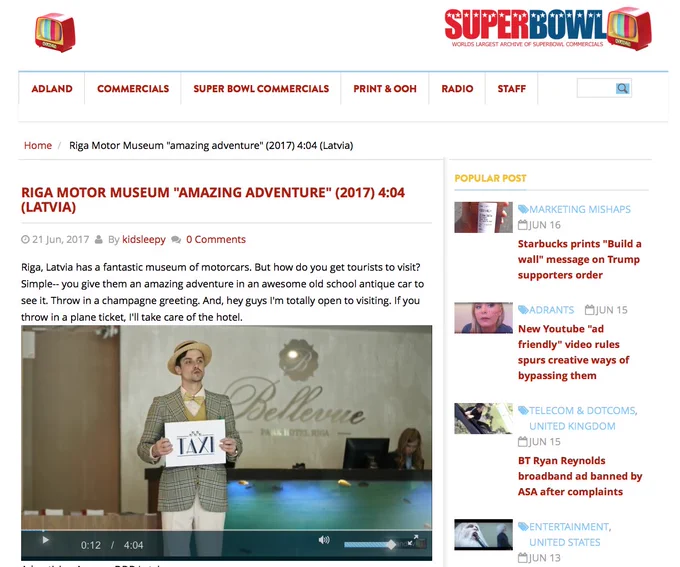The image size is (680, 567).
Task: Mute the video using the speaker icon
Action: (324, 540)
